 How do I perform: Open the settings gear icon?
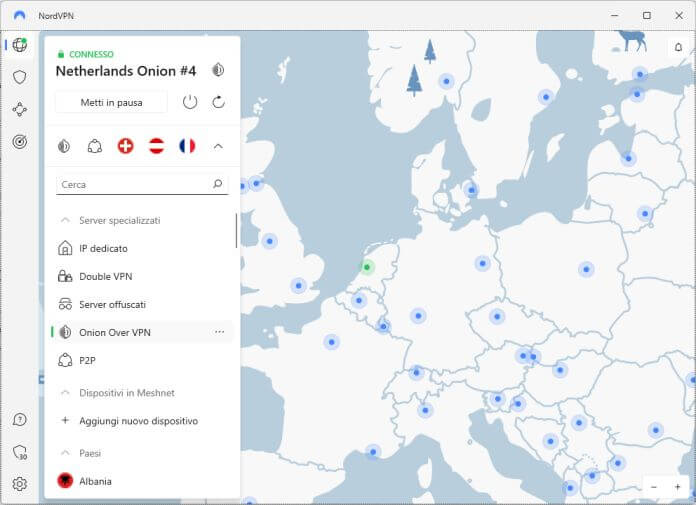19,484
